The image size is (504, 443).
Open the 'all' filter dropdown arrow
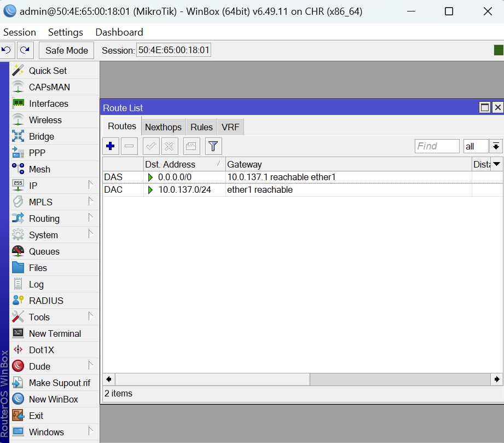tap(496, 146)
